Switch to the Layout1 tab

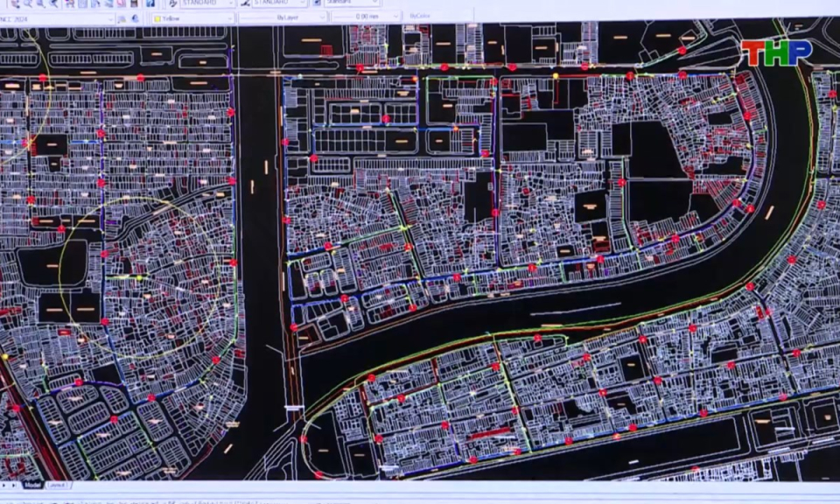[x=58, y=485]
